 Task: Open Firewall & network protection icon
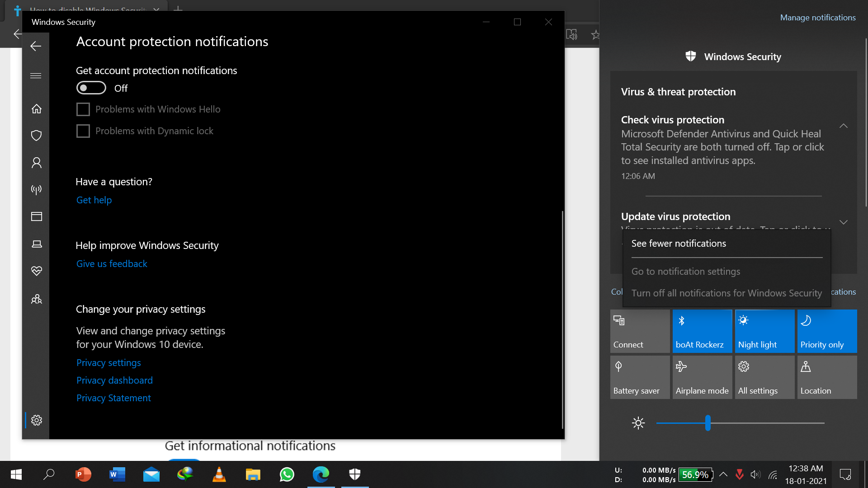36,189
